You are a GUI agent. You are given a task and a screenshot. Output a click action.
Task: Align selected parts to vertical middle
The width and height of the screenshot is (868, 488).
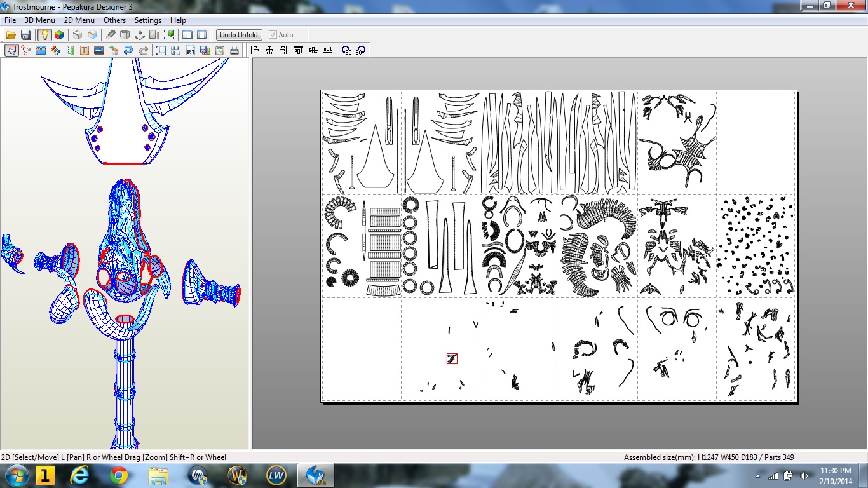click(x=313, y=50)
